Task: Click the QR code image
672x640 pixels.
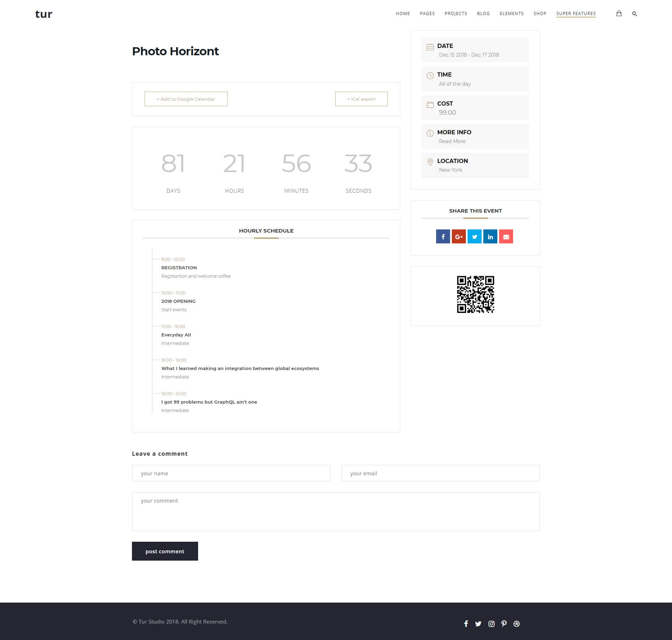Action: (475, 294)
